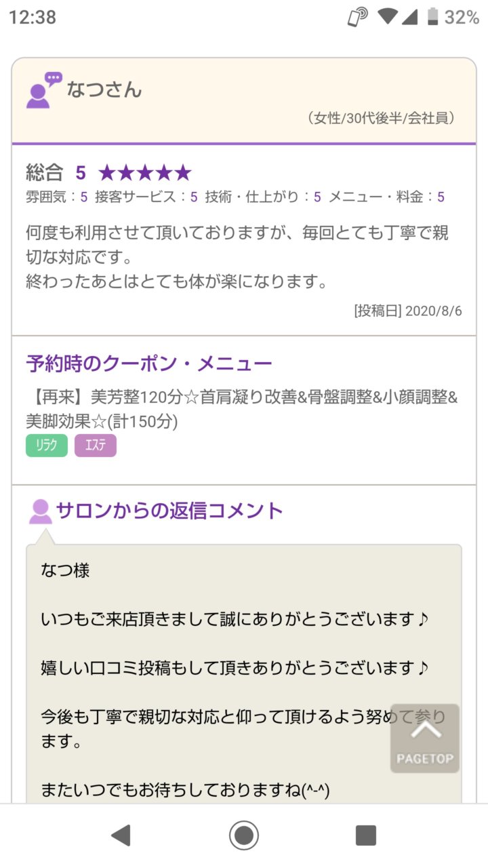Tap the clock time 12:38
This screenshot has width=488, height=868.
click(33, 17)
